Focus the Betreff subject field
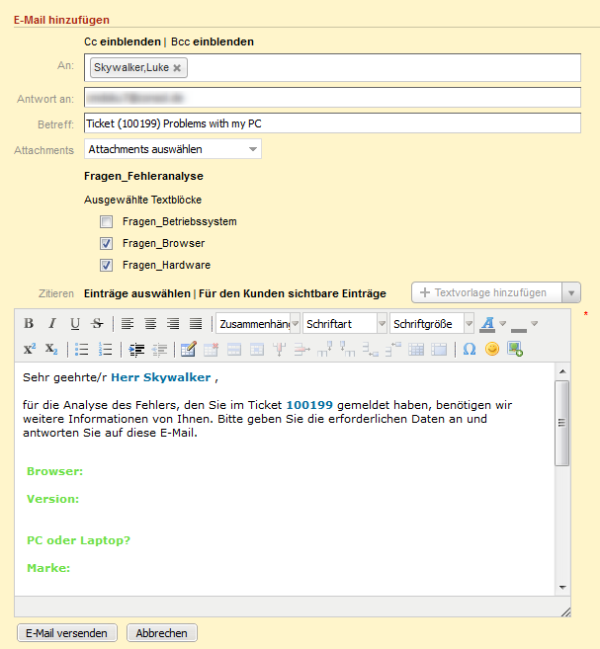600x649 pixels. click(x=333, y=123)
